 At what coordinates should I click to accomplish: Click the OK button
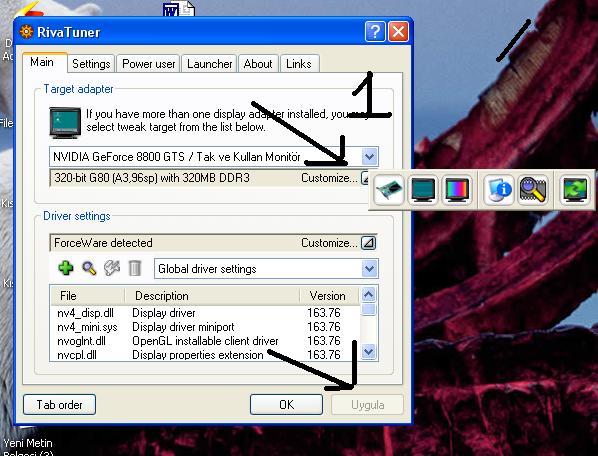(286, 405)
